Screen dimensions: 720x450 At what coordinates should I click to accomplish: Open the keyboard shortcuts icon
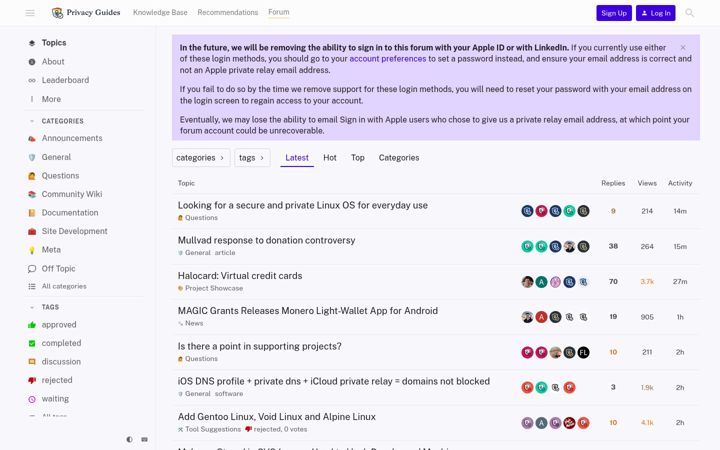145,439
